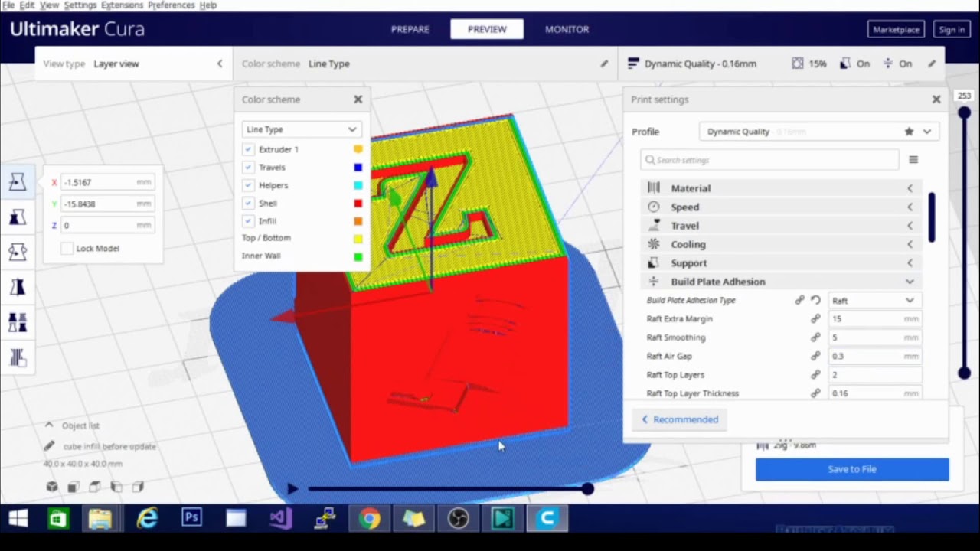The height and width of the screenshot is (551, 980).
Task: Close the Print settings panel
Action: 936,99
